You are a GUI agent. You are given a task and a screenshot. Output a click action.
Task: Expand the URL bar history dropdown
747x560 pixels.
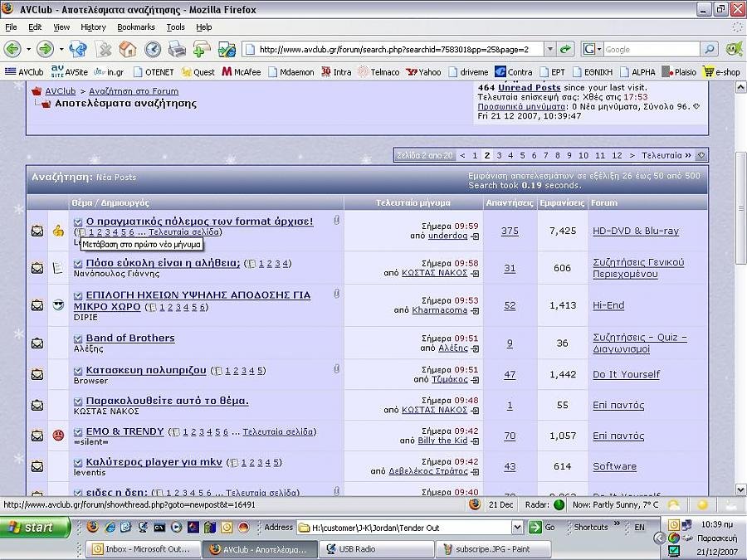click(549, 49)
